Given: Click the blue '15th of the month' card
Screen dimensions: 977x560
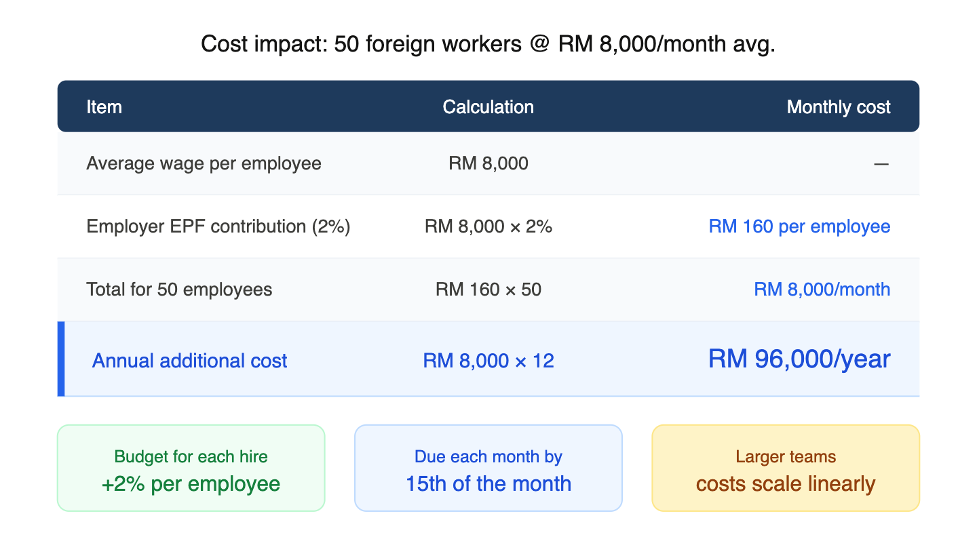Looking at the screenshot, I should coord(488,483).
